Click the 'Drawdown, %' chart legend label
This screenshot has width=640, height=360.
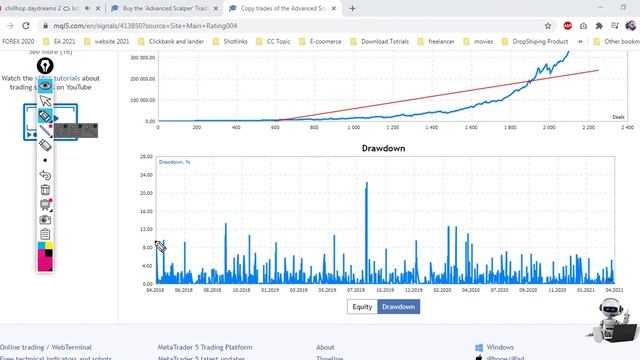click(174, 162)
